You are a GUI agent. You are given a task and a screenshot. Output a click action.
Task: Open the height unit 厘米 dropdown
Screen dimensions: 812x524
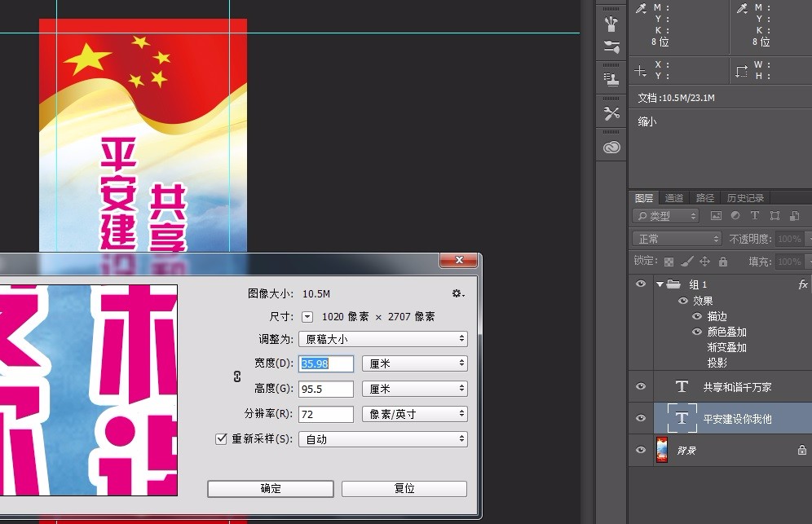(x=415, y=389)
